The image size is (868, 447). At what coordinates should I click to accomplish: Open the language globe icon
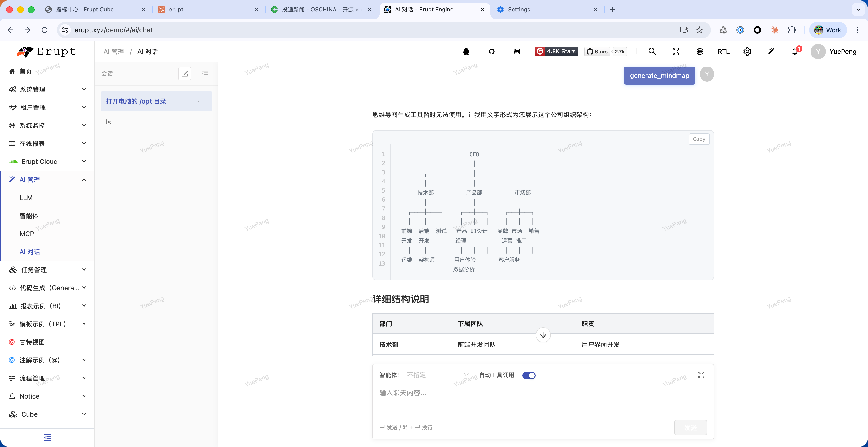click(700, 51)
